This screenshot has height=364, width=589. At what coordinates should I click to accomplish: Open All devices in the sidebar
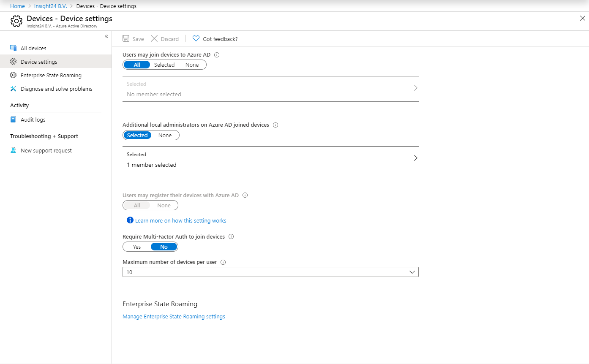pyautogui.click(x=56, y=48)
